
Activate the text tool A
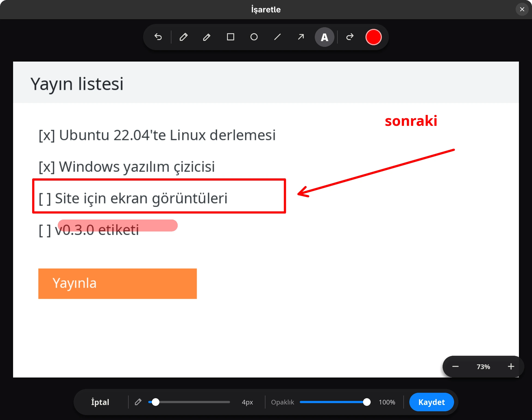point(324,37)
